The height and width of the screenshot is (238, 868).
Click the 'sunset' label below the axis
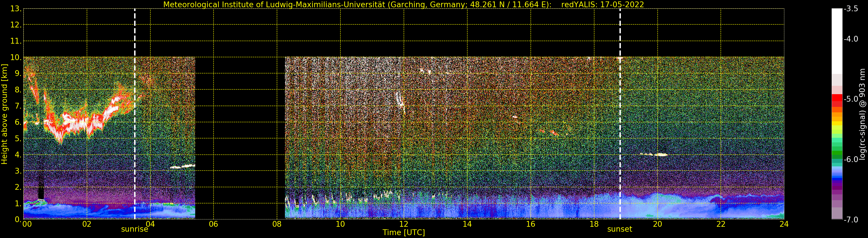point(620,229)
